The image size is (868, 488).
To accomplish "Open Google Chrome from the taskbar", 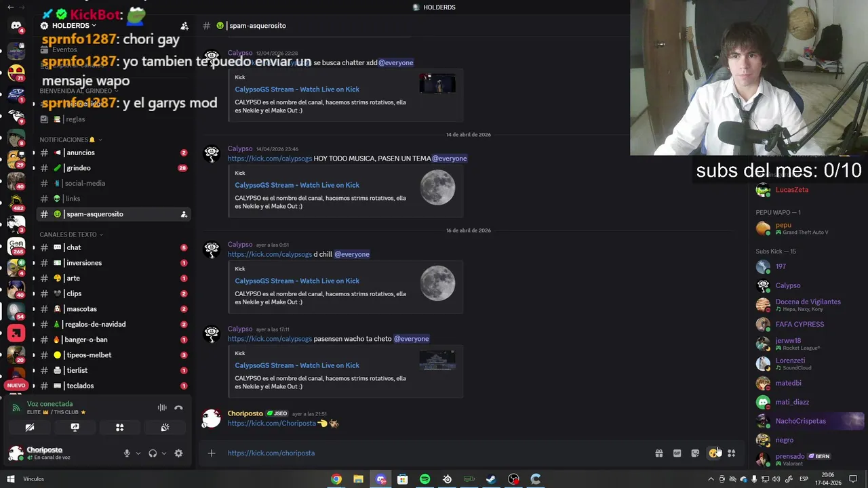I will (x=336, y=479).
